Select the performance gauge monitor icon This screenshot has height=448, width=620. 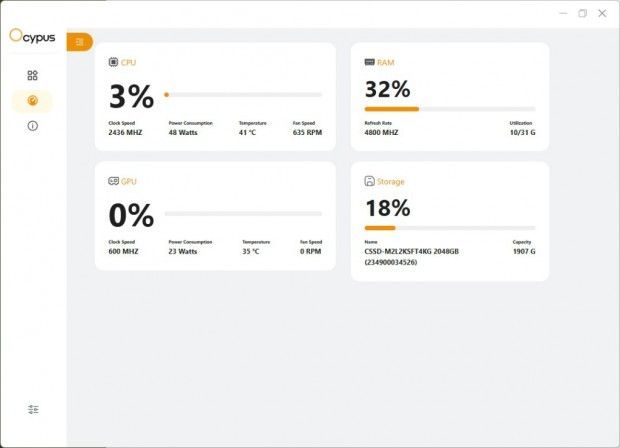pos(32,101)
